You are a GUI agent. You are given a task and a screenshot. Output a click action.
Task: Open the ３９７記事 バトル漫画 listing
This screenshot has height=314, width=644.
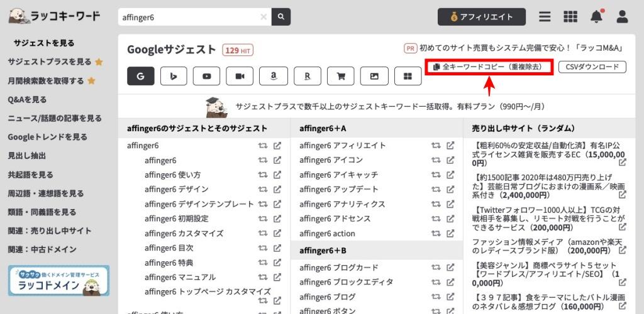click(549, 301)
